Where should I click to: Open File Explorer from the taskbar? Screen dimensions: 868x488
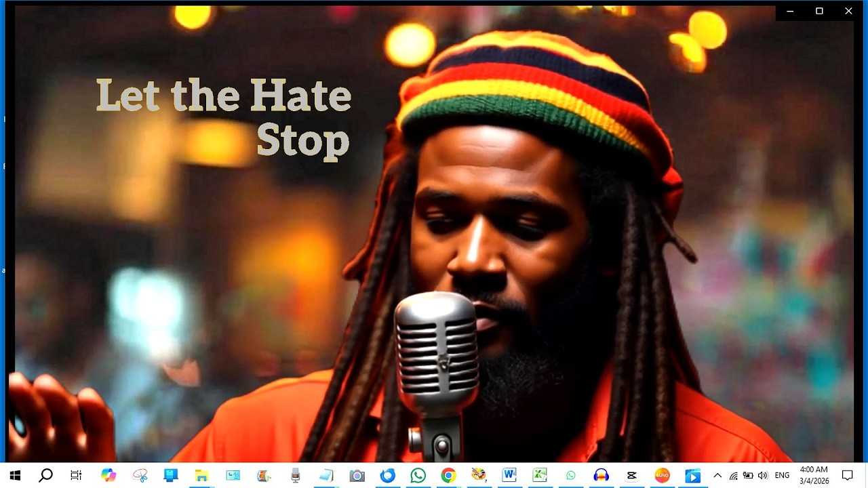click(201, 475)
